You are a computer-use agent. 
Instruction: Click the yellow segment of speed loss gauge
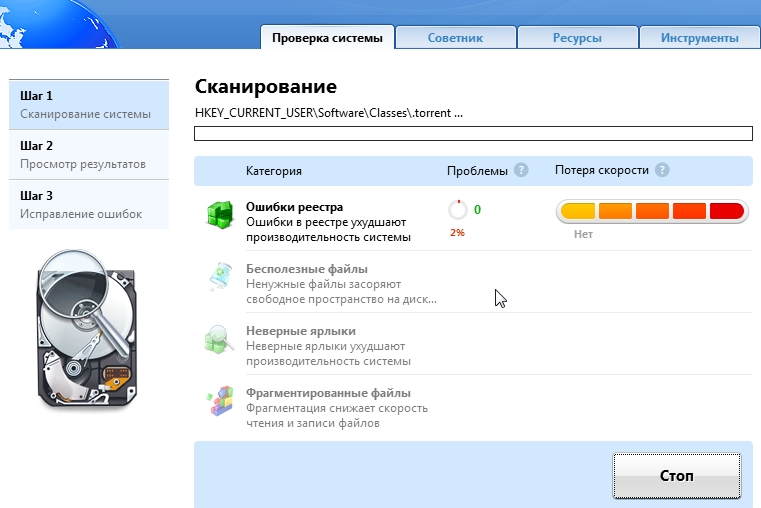click(578, 211)
